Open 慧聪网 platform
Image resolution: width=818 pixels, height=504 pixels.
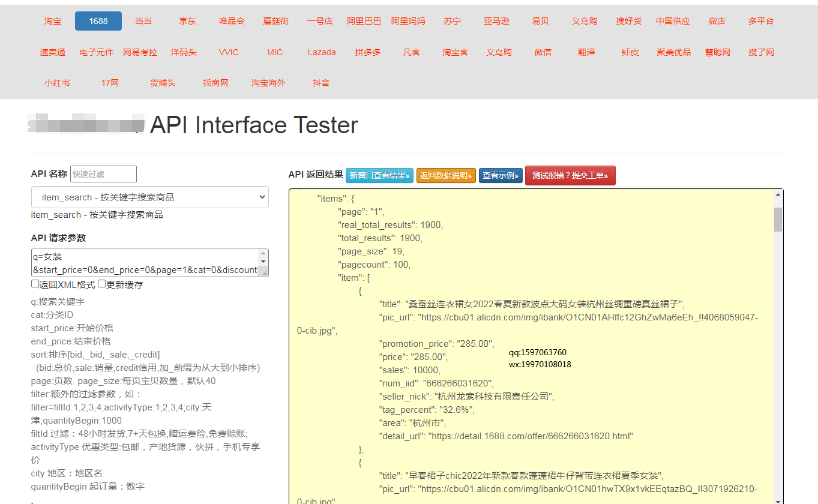(718, 52)
